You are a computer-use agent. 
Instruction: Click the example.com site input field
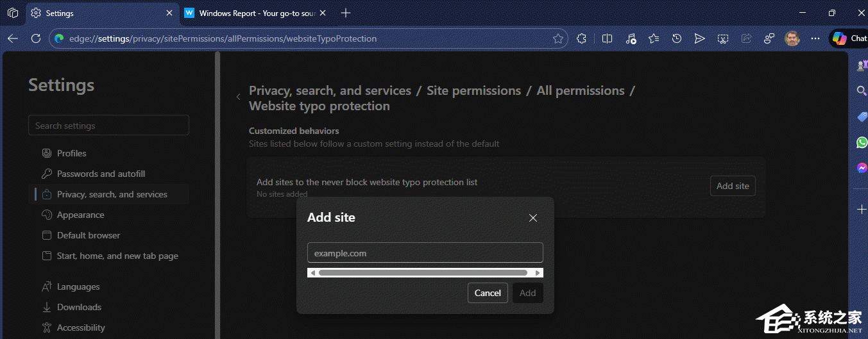coord(425,252)
